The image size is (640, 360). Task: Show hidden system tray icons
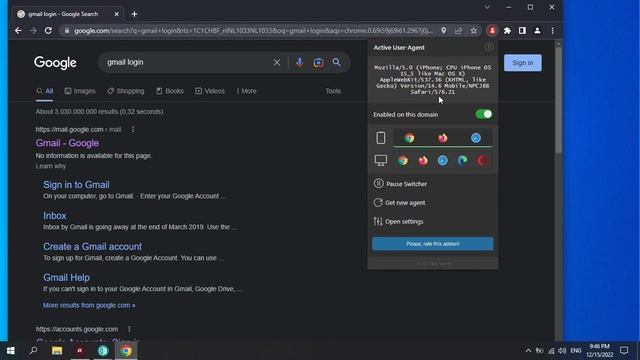click(x=528, y=351)
